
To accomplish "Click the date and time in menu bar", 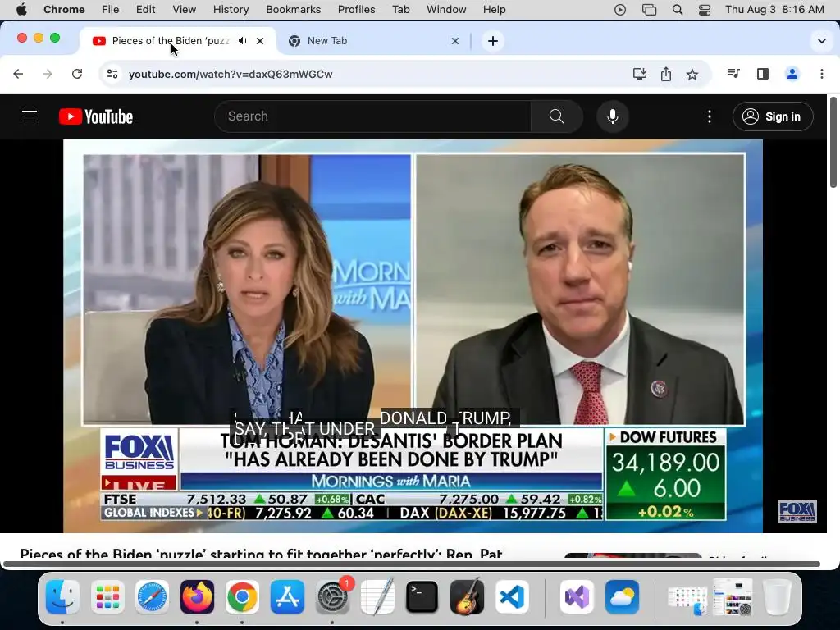I will [x=774, y=9].
